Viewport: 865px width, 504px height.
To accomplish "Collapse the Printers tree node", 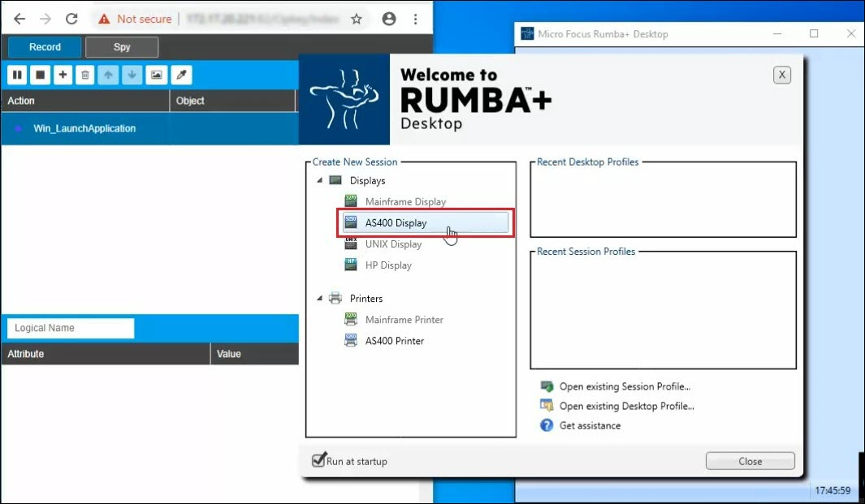I will coord(319,299).
